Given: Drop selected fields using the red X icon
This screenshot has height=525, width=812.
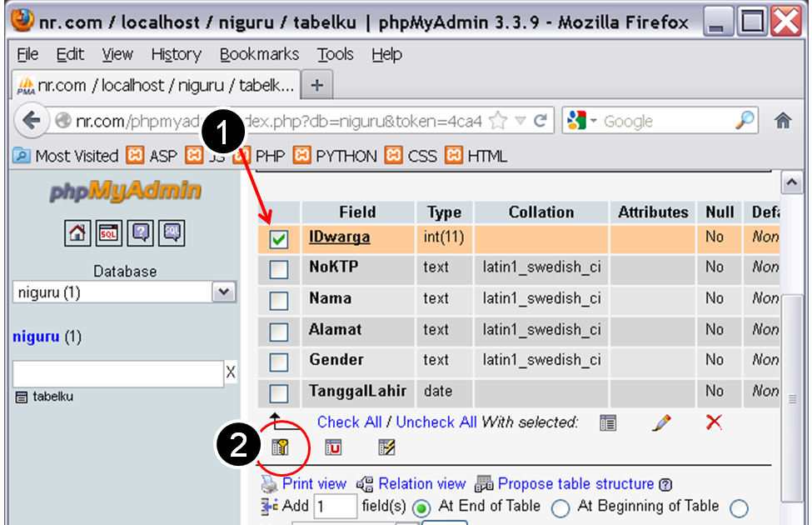Looking at the screenshot, I should click(x=714, y=422).
